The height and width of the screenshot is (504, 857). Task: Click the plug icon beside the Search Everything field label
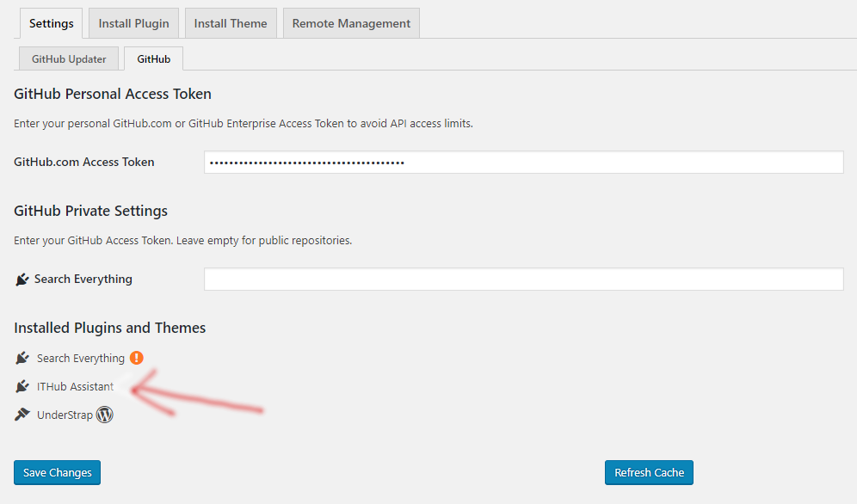pyautogui.click(x=22, y=280)
